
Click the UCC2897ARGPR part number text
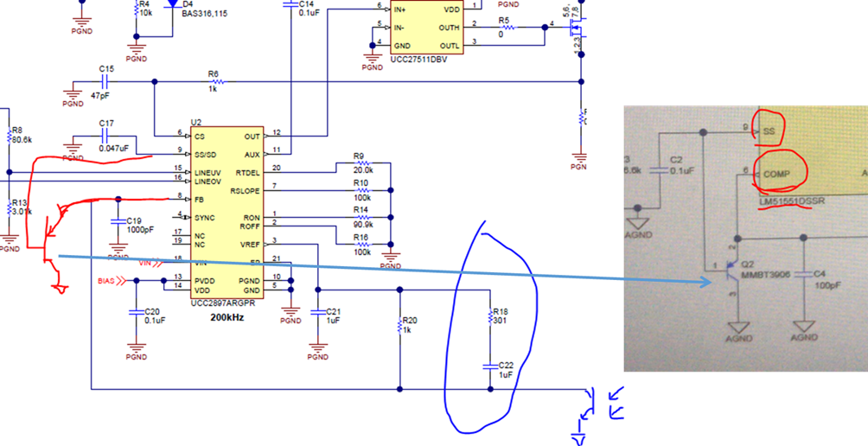click(222, 304)
